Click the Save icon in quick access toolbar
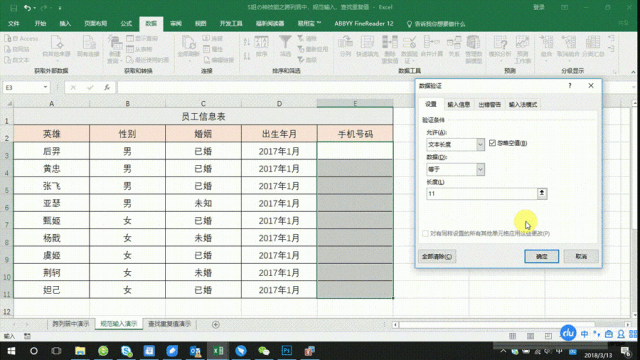This screenshot has width=640, height=360. [13, 8]
